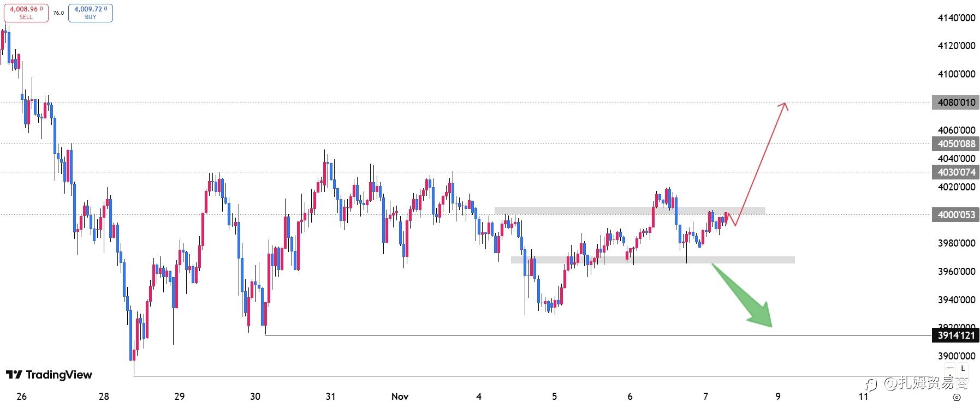Click the 4000'053 price label

pyautogui.click(x=955, y=215)
